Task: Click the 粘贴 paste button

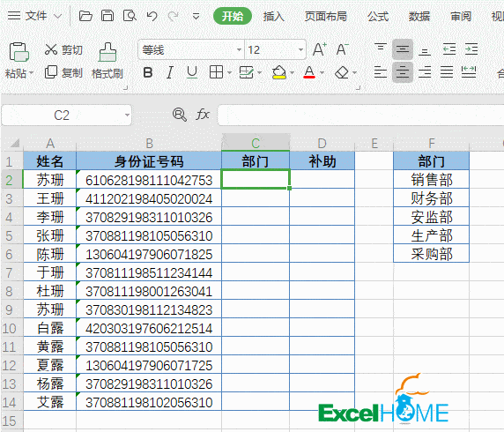Action: [19, 60]
